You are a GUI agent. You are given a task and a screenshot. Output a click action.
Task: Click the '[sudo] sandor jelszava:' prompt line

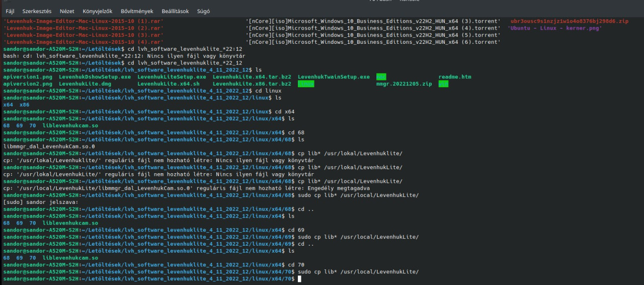click(41, 202)
